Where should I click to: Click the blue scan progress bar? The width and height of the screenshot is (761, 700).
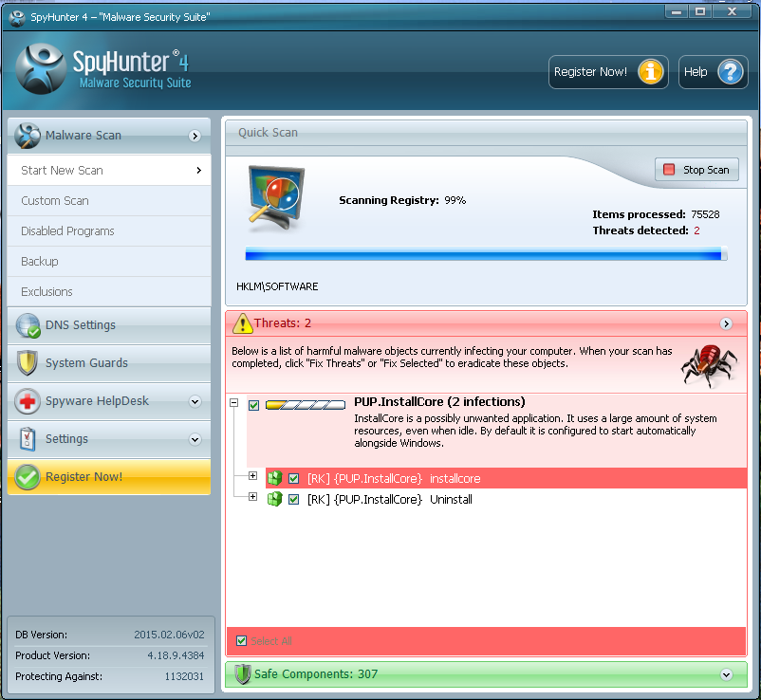coord(486,254)
